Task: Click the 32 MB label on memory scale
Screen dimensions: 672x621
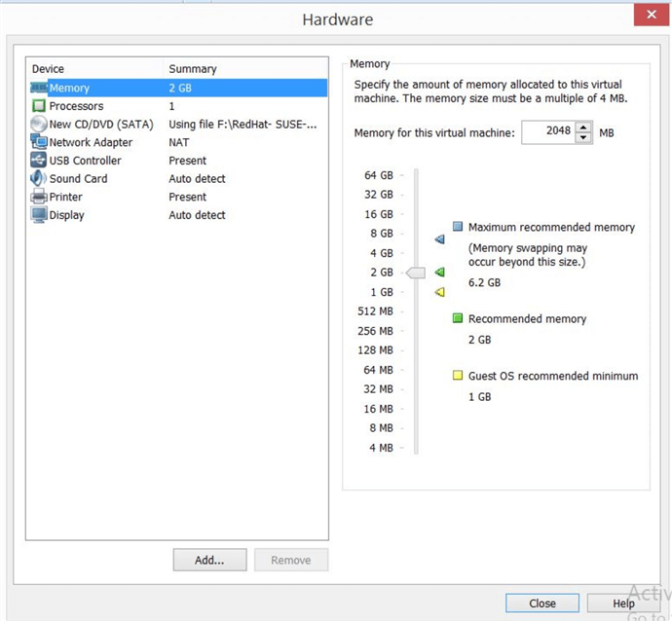Action: pyautogui.click(x=378, y=389)
